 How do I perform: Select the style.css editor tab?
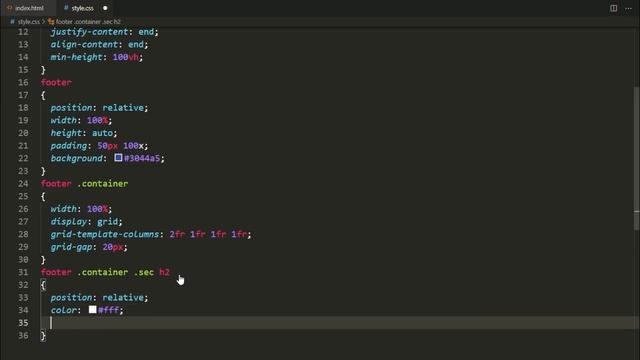coord(82,8)
